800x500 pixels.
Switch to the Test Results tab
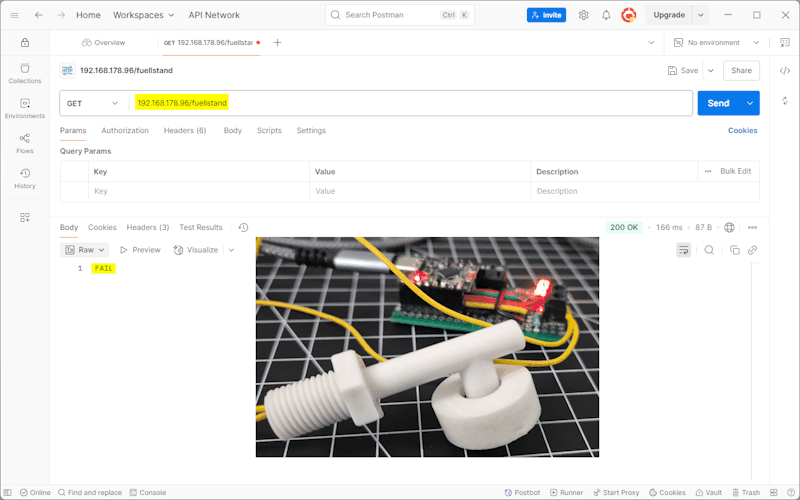(201, 228)
